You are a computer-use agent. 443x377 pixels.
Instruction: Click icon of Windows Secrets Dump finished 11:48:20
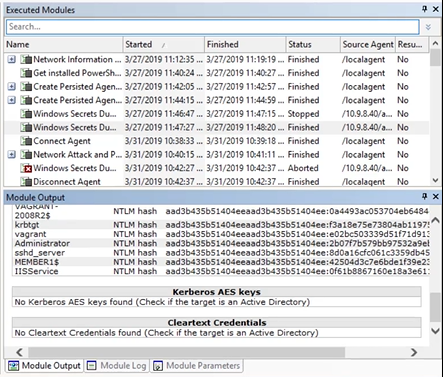pyautogui.click(x=26, y=127)
